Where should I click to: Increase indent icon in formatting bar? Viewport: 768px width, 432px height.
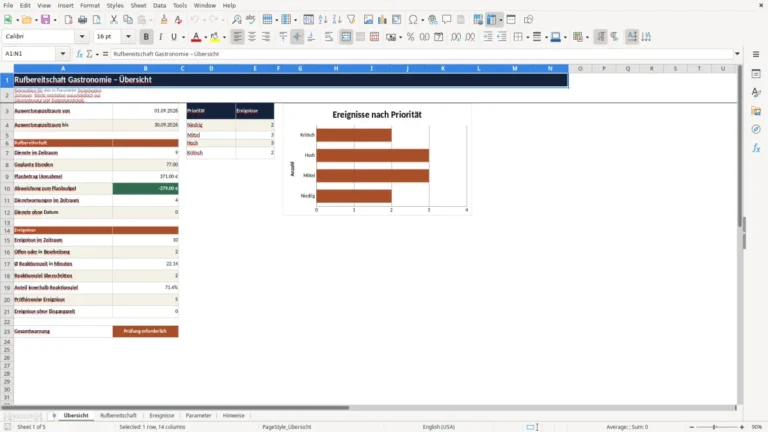click(x=488, y=37)
